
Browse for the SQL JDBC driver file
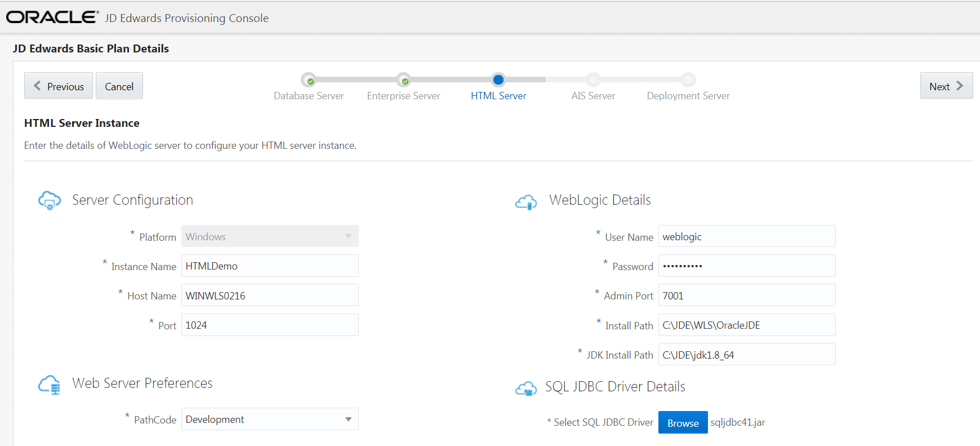[x=683, y=422]
